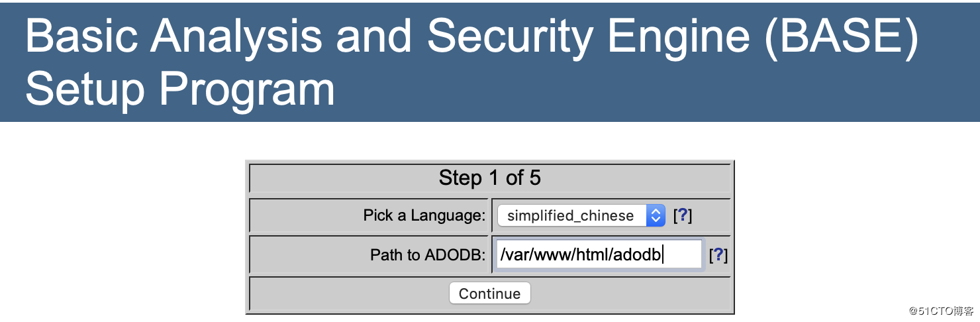Focus the Path to ADODB field
Screen dimensions: 980x322
coord(599,254)
